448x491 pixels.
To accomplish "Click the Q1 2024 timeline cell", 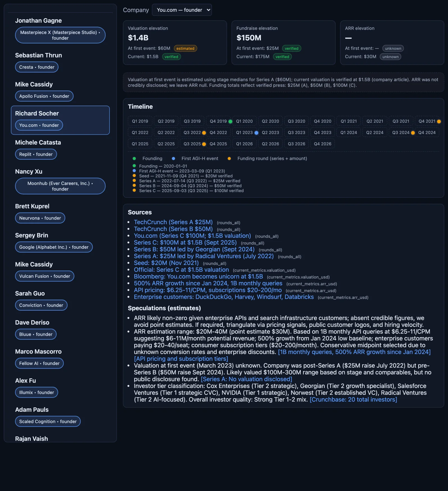I will (x=349, y=132).
